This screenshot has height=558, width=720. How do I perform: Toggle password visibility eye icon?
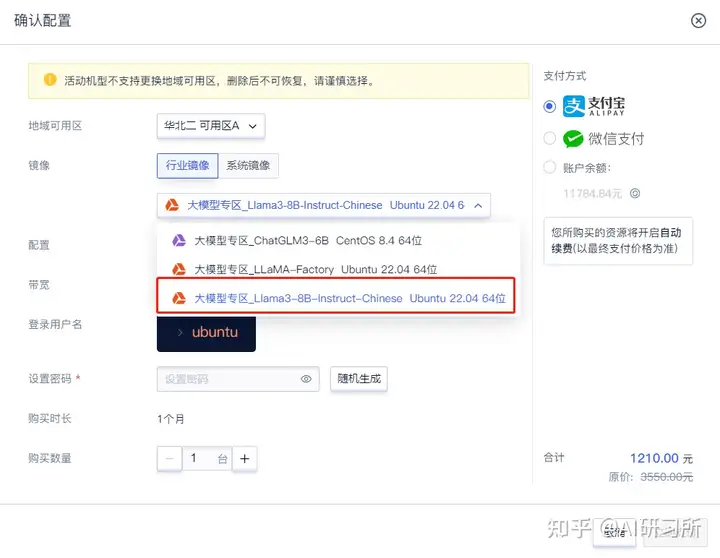306,379
